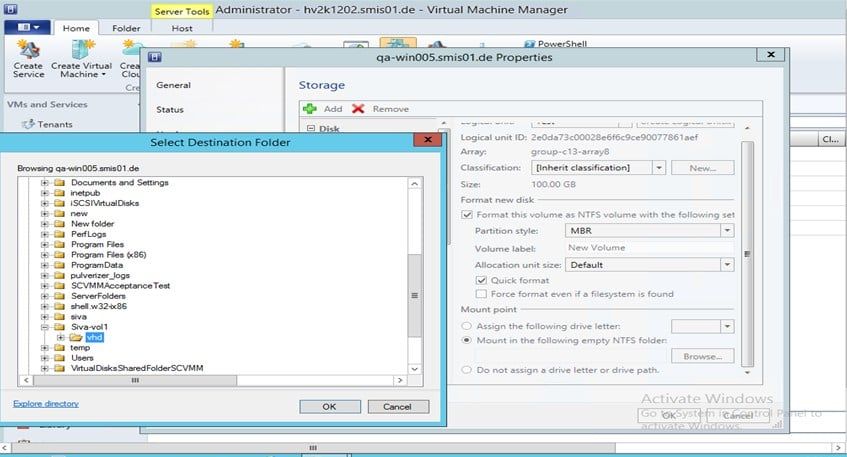Select Assign the following drive letter radio
847x457 pixels.
point(467,326)
